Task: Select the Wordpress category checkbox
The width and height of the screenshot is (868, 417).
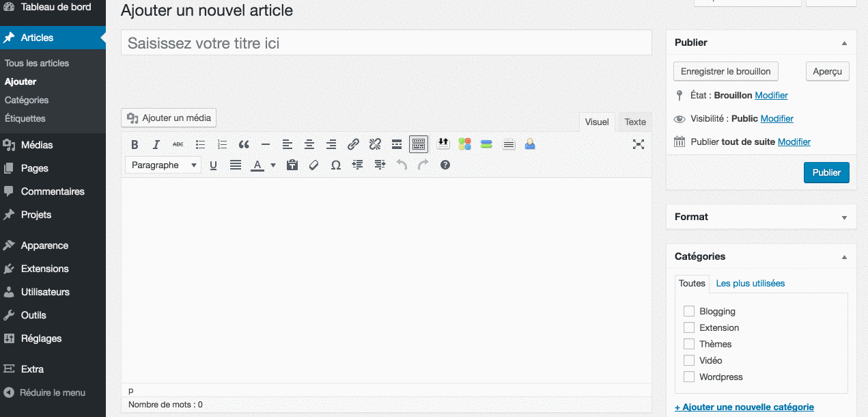Action: click(689, 377)
